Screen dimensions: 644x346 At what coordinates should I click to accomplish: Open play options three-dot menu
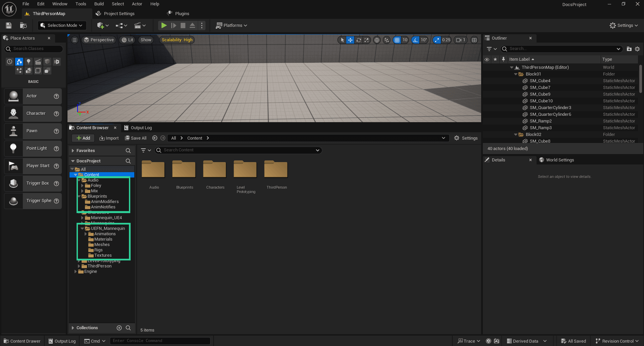[x=202, y=26]
